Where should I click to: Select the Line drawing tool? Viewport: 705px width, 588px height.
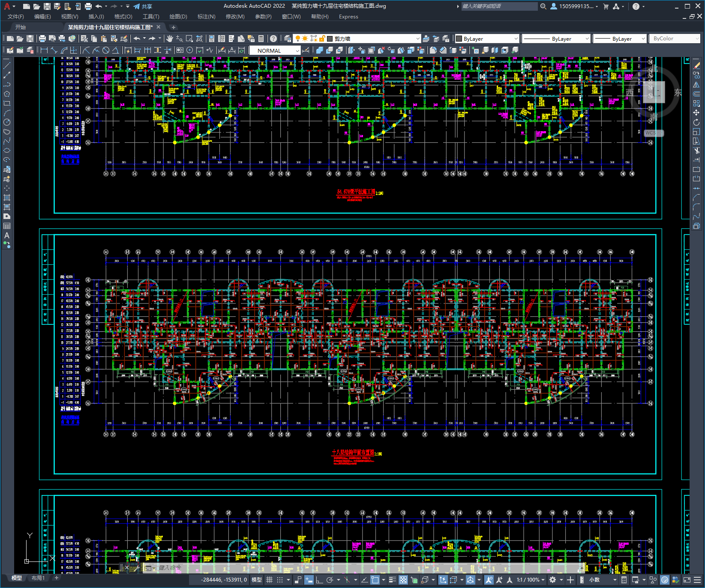pyautogui.click(x=7, y=66)
